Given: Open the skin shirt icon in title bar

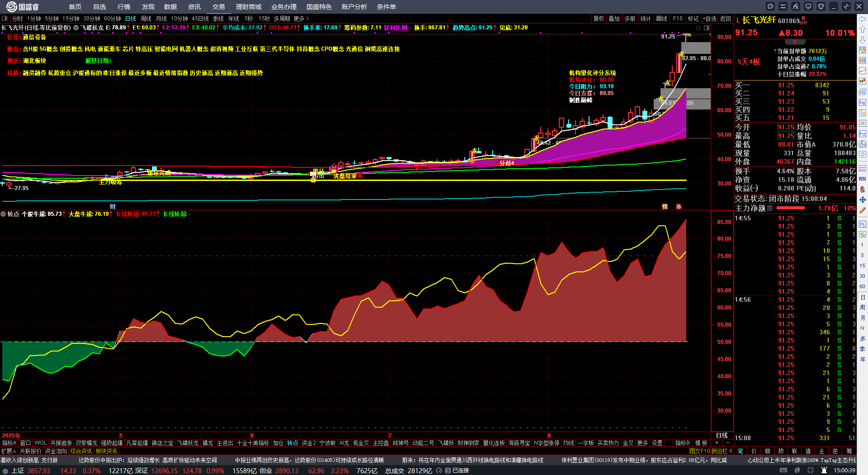Looking at the screenshot, I should pos(821,6).
